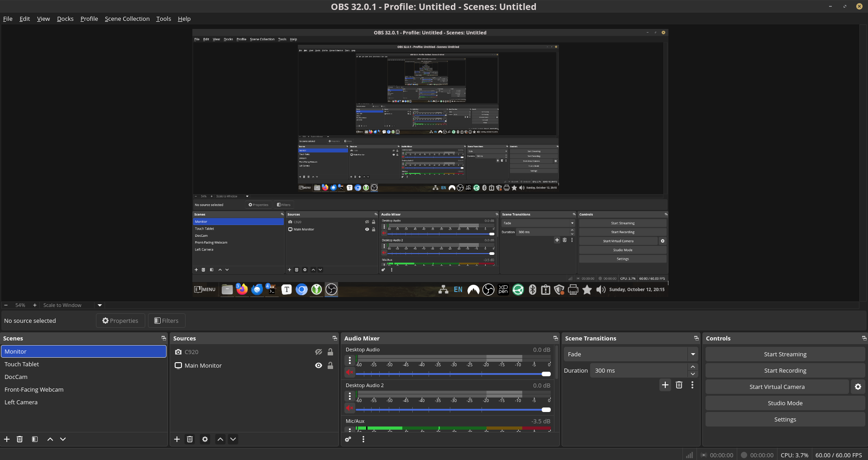The image size is (868, 460).
Task: Unlock the Main Monitor source
Action: click(330, 365)
